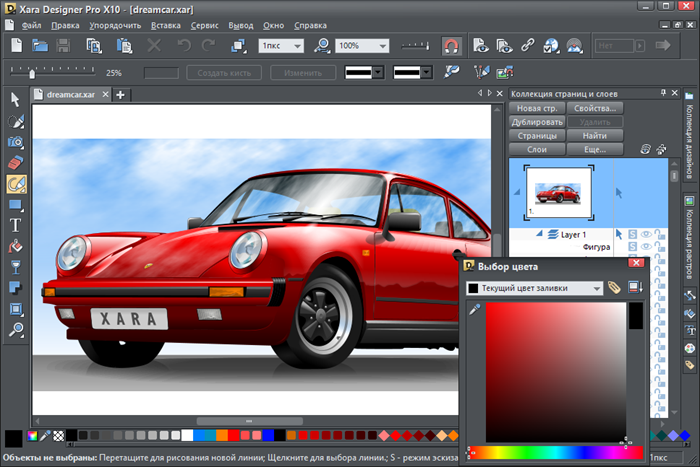This screenshot has height=467, width=700.
Task: Select the no-color checkered swatch
Action: tap(58, 436)
